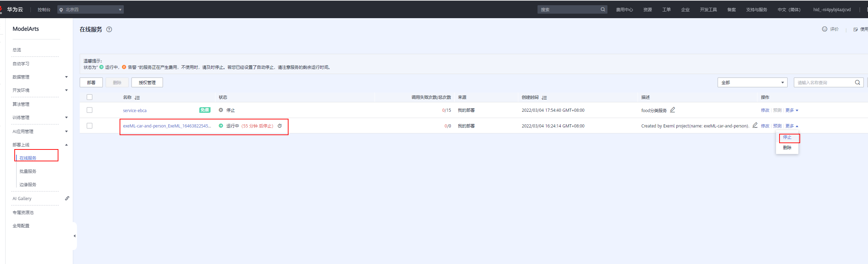
Task: Collapse the ModelArts sidebar with the arrow handle
Action: (74, 236)
